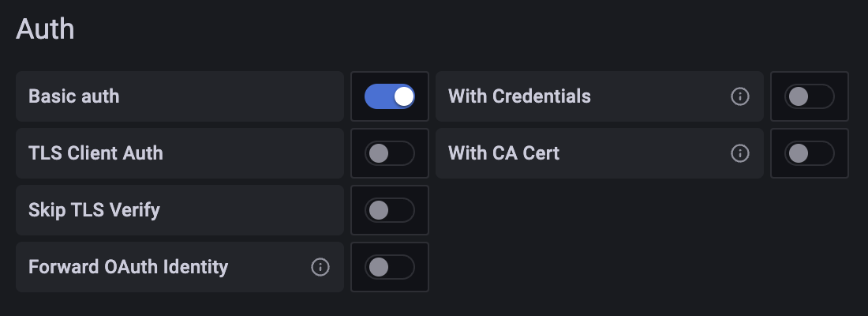Show info tooltip for With Credentials

coord(739,96)
